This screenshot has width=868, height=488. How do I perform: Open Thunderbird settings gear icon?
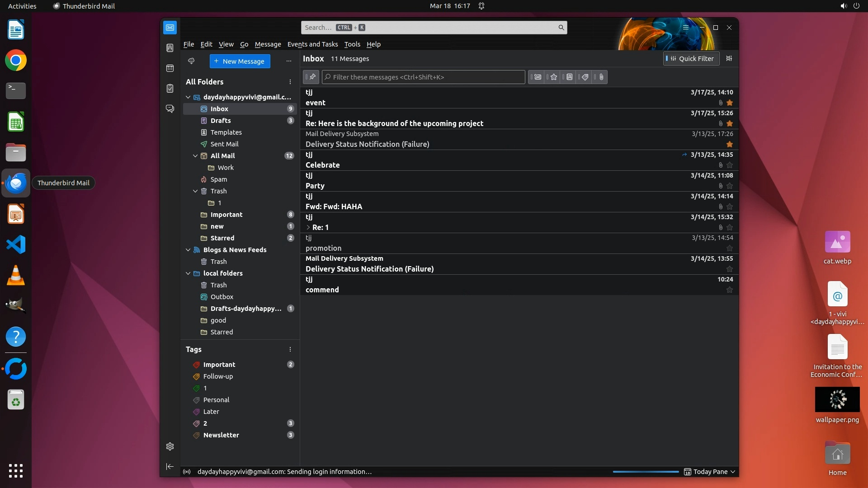point(170,446)
